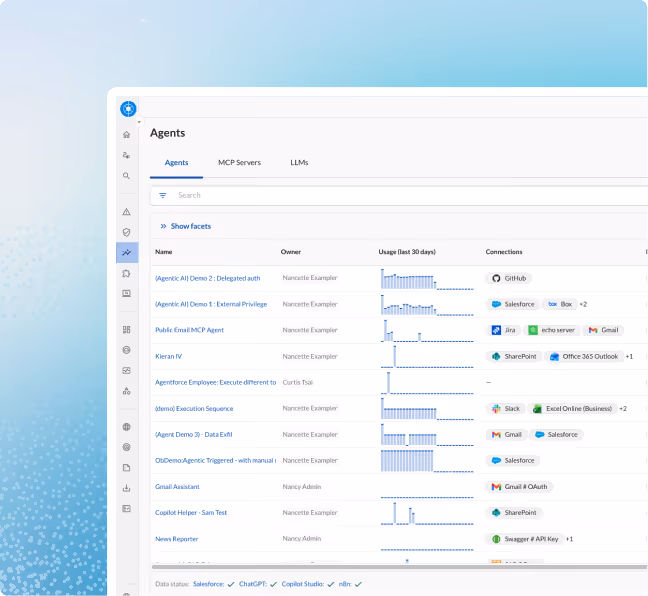648x596 pixels.
Task: Open the Agentforce Employee agent link
Action: tap(215, 382)
